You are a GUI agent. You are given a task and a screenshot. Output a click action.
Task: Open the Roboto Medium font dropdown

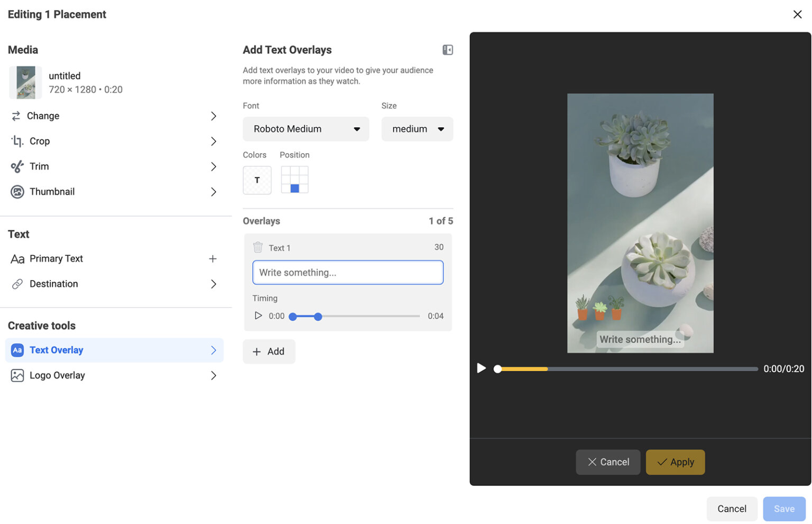point(306,128)
